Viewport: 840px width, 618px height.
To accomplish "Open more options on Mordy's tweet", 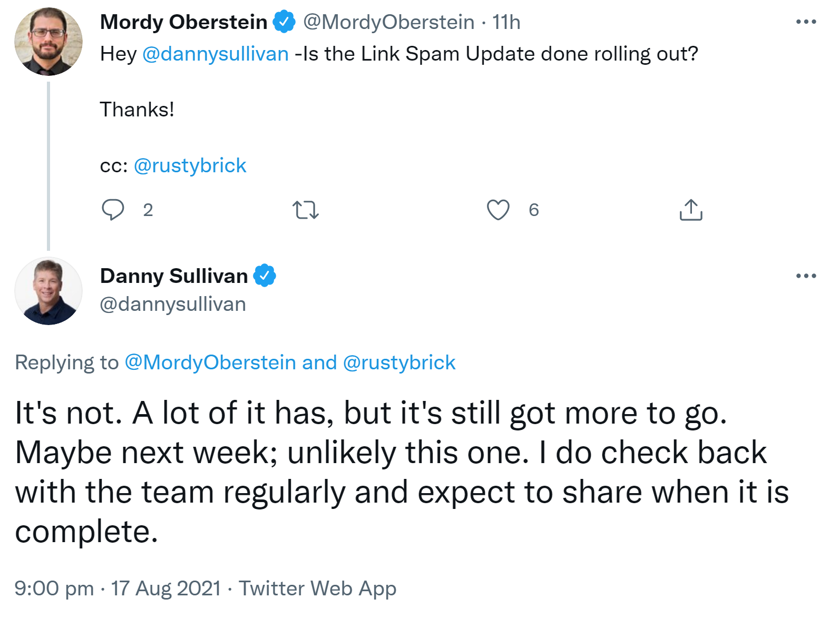I will click(806, 22).
